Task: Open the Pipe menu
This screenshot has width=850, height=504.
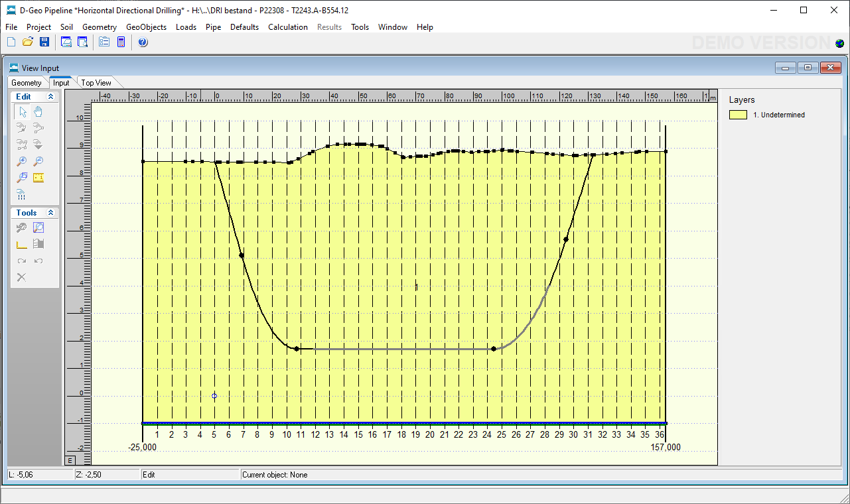Action: (214, 27)
